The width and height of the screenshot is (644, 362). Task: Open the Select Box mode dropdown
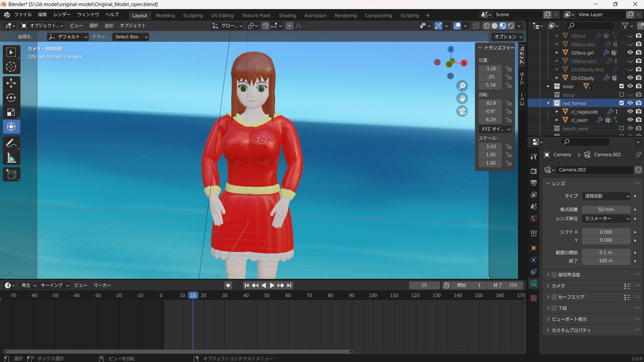click(x=130, y=37)
